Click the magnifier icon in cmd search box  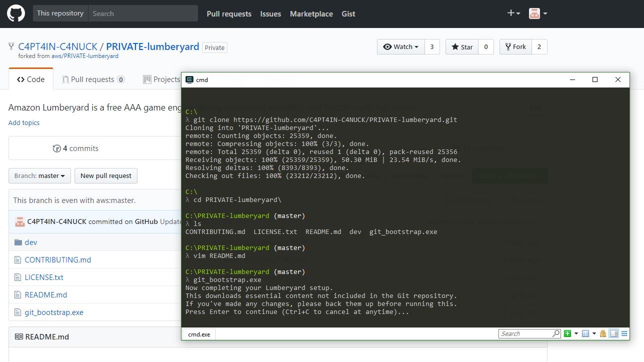coord(556,333)
